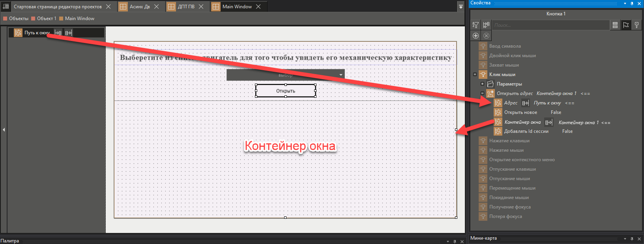Open the выбор combo box dropdown

coord(341,75)
